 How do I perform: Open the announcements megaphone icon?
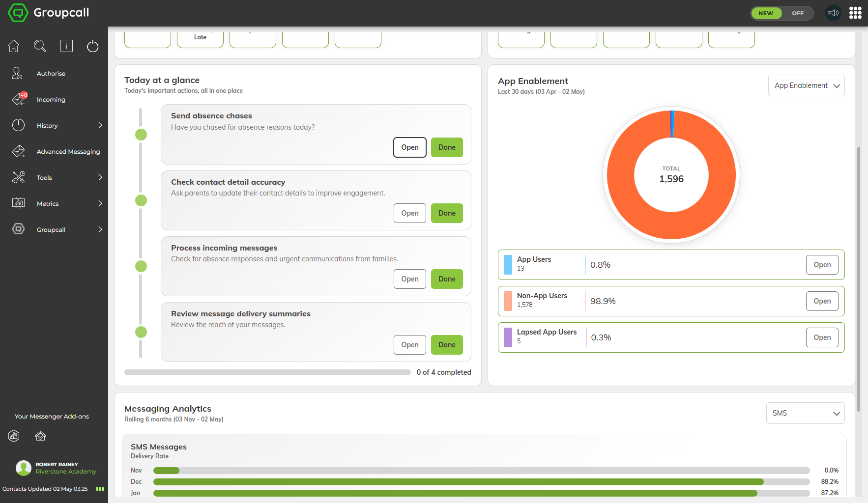point(833,13)
